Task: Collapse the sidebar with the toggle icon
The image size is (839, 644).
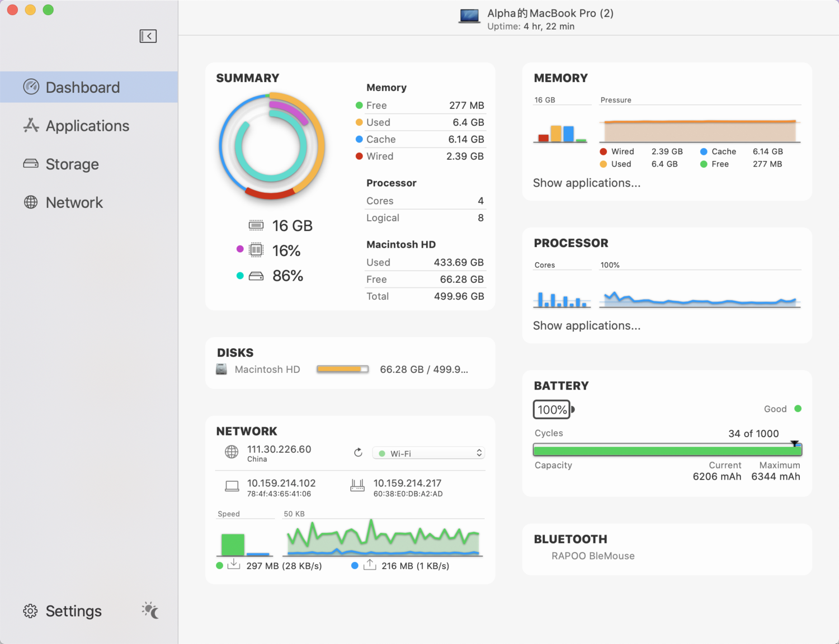Action: 148,36
